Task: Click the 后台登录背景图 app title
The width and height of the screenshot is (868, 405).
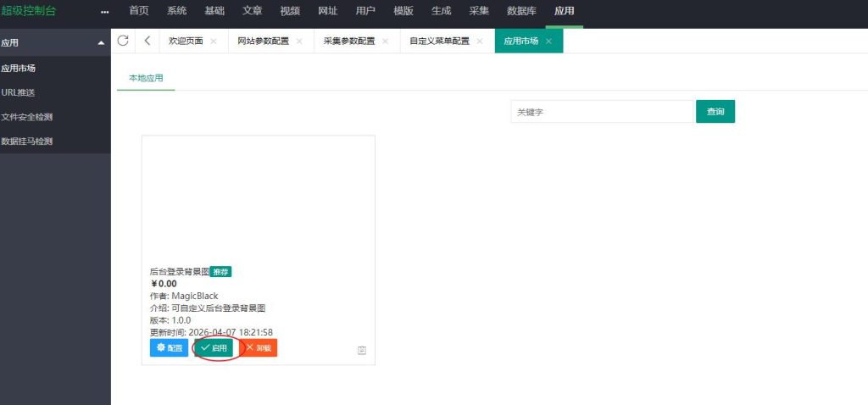Action: [x=180, y=272]
